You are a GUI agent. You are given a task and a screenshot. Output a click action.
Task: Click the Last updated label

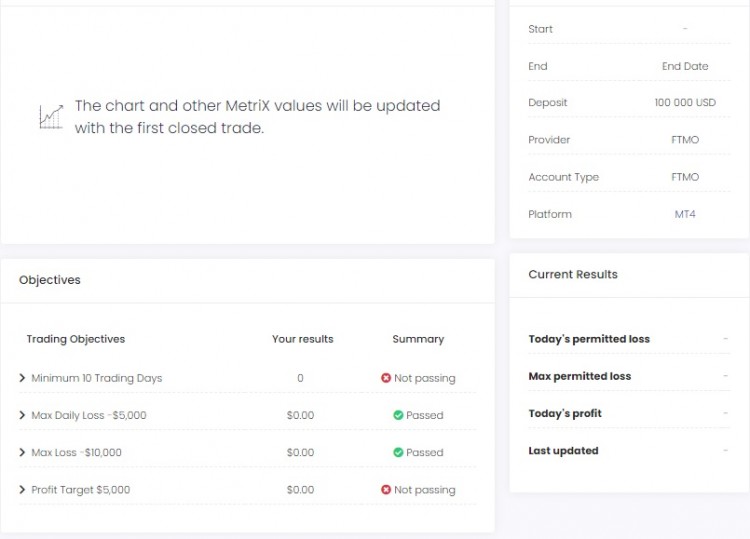point(563,451)
